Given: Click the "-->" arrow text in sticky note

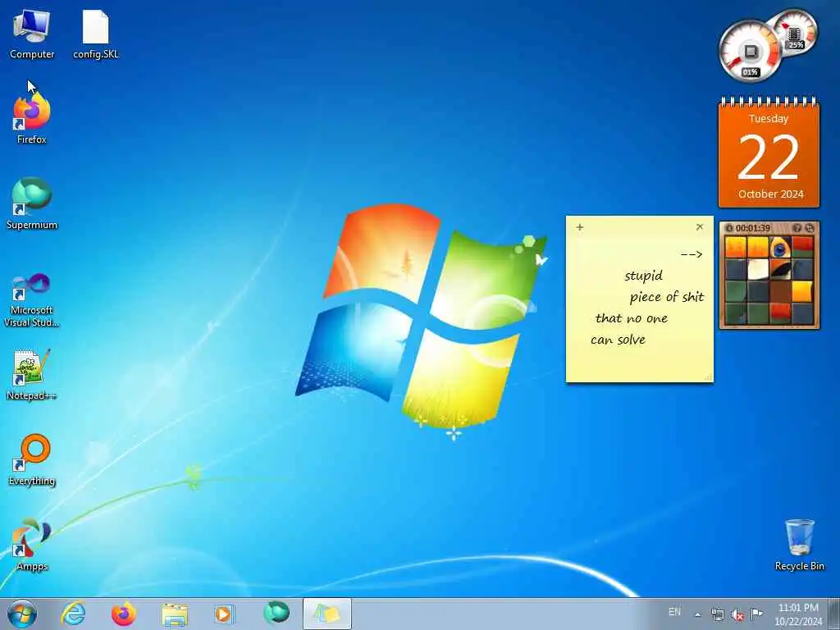Looking at the screenshot, I should pos(691,254).
